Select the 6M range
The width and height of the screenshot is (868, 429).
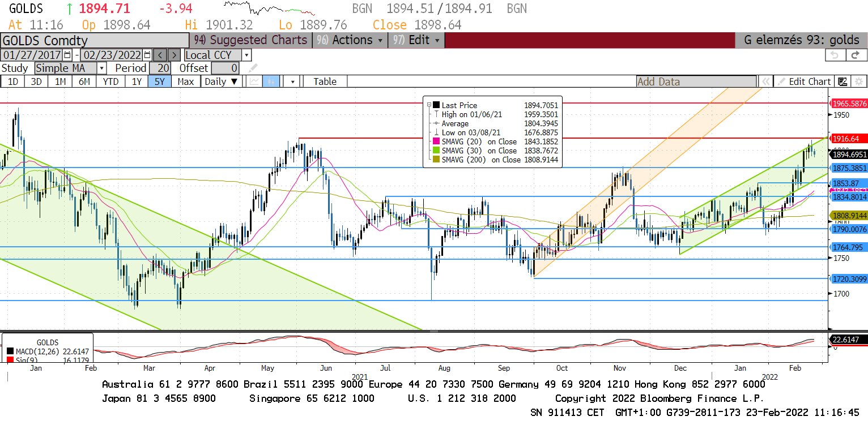pyautogui.click(x=84, y=81)
